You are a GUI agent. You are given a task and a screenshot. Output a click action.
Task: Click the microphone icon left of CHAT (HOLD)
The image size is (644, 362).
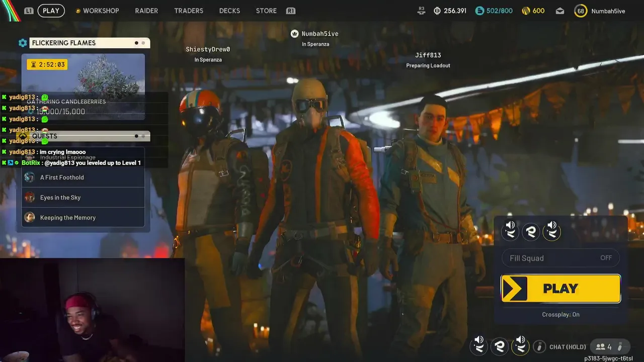[539, 346]
